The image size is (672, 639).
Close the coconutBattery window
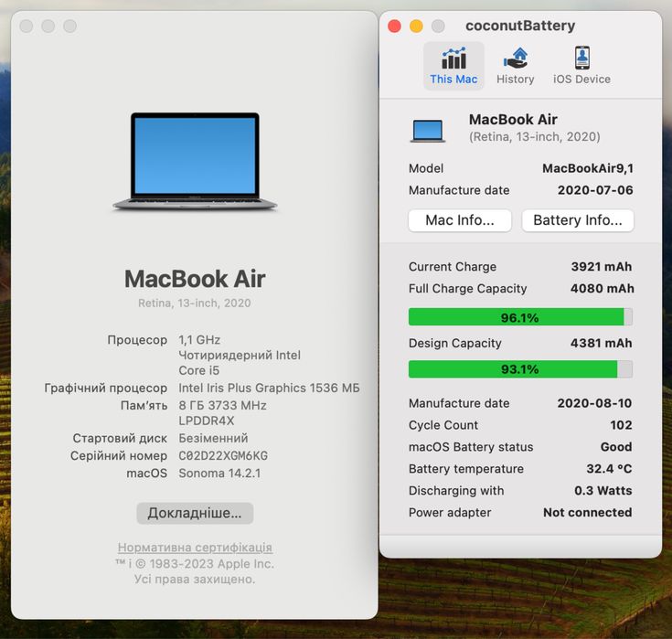(x=394, y=27)
